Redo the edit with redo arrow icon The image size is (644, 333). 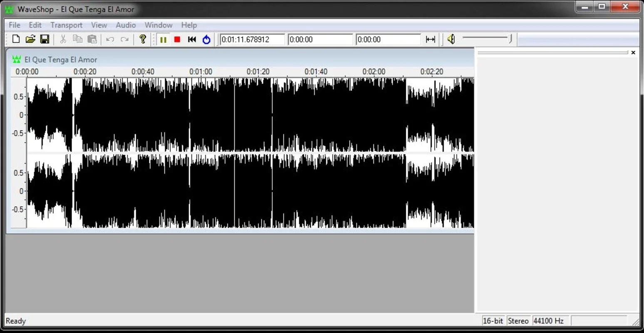point(124,39)
